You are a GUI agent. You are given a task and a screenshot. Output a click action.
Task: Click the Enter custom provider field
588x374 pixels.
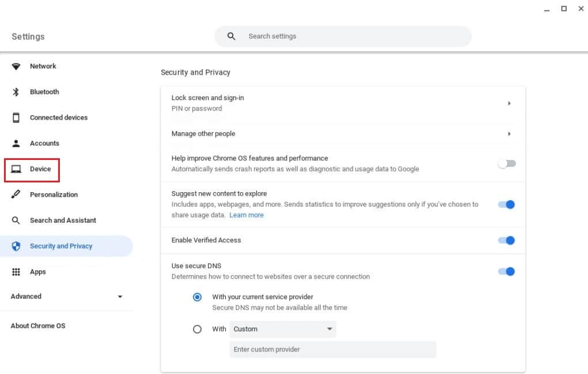(x=333, y=349)
